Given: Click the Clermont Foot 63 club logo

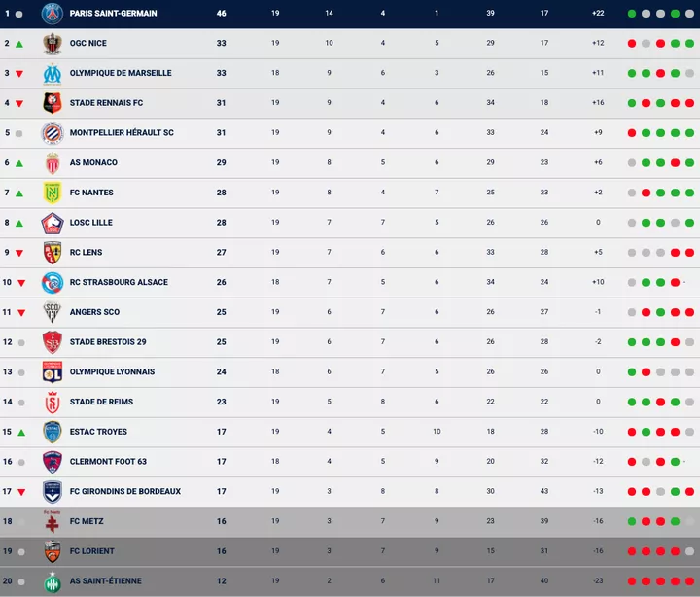Looking at the screenshot, I should tap(52, 462).
